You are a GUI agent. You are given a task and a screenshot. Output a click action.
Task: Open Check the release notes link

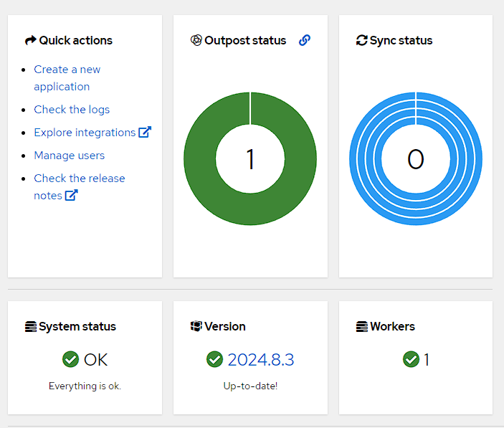point(79,179)
